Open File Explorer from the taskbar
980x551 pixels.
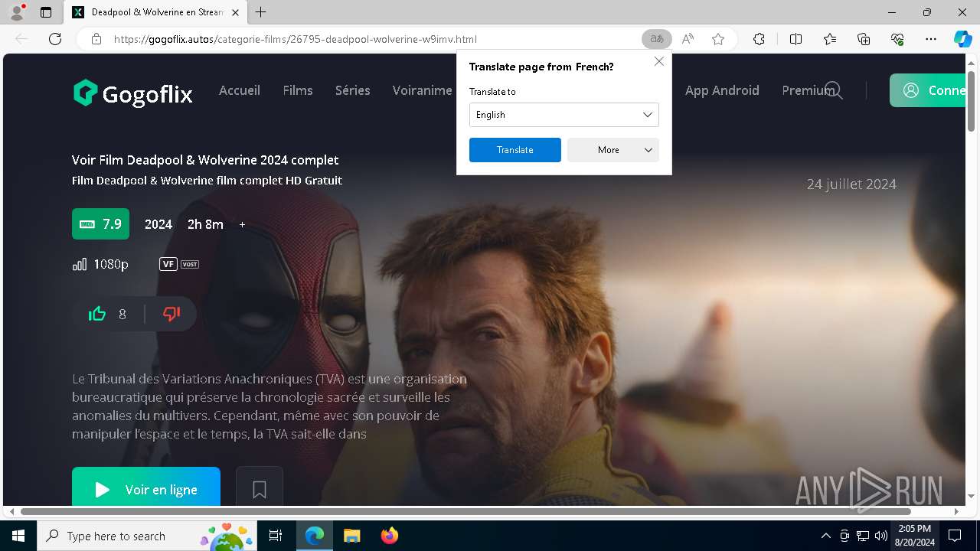tap(351, 536)
